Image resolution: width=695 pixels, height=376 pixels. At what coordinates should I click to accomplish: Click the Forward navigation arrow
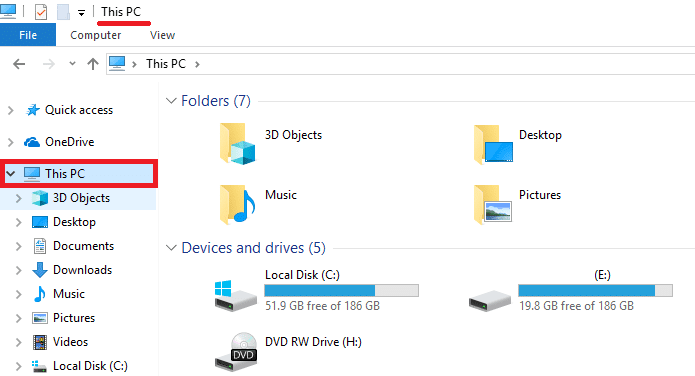(48, 64)
